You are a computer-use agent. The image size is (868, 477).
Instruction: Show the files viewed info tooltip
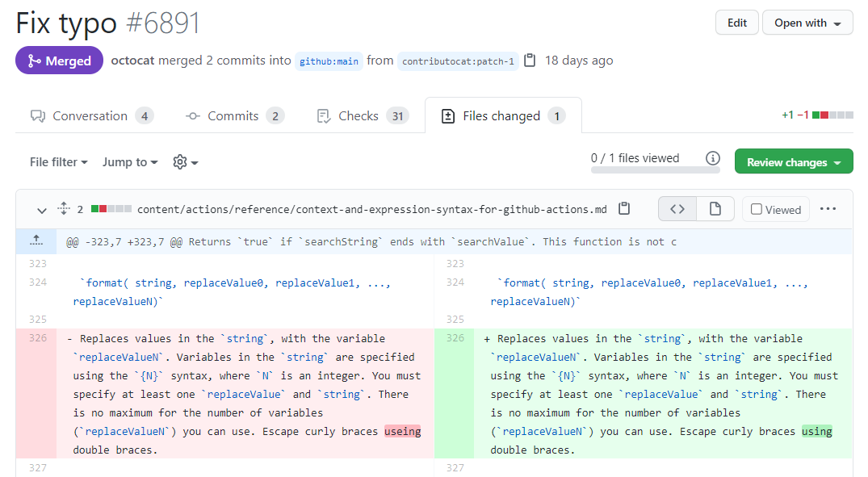coord(712,158)
